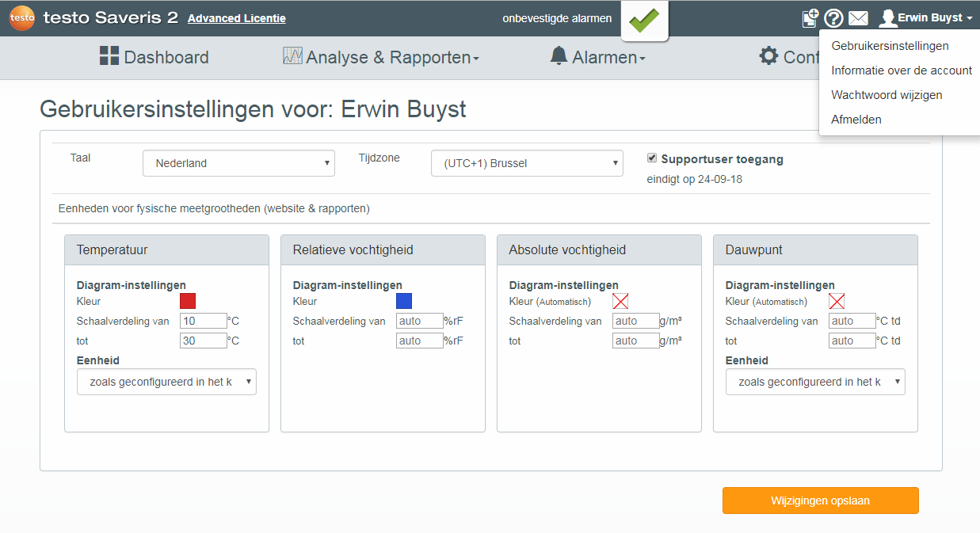Open the Dauwpunt Eenheid dropdown
The height and width of the screenshot is (533, 980).
point(815,382)
